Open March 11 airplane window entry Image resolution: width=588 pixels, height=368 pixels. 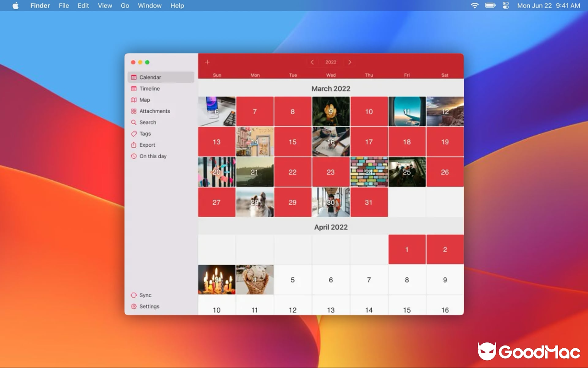click(407, 111)
